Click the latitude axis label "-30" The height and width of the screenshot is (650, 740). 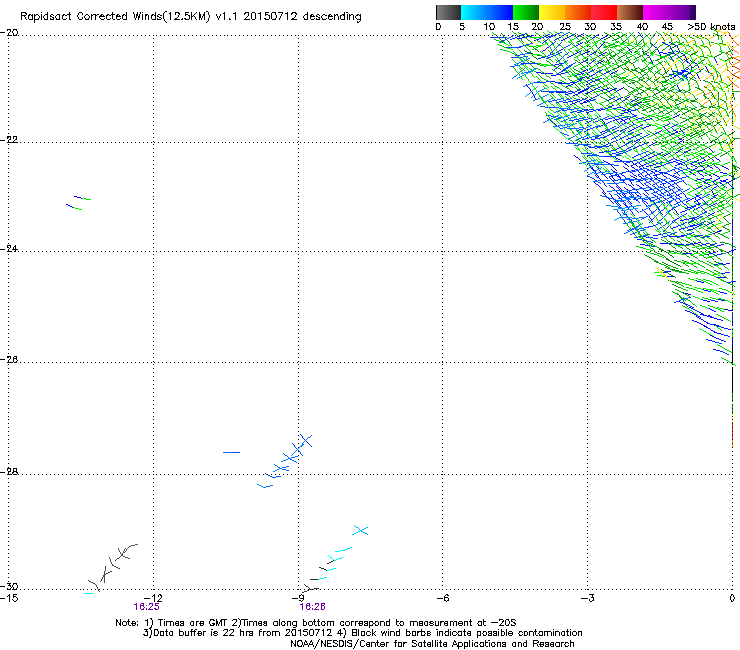tap(9, 587)
